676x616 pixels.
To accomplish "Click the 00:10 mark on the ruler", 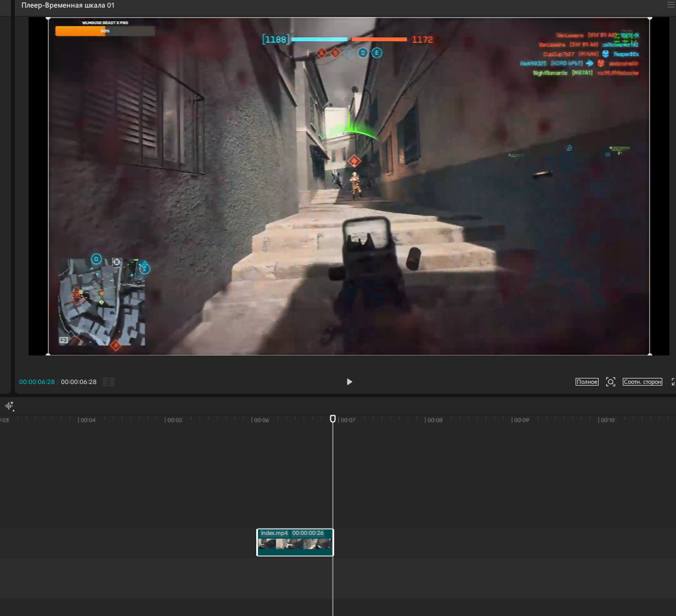I will [x=607, y=420].
